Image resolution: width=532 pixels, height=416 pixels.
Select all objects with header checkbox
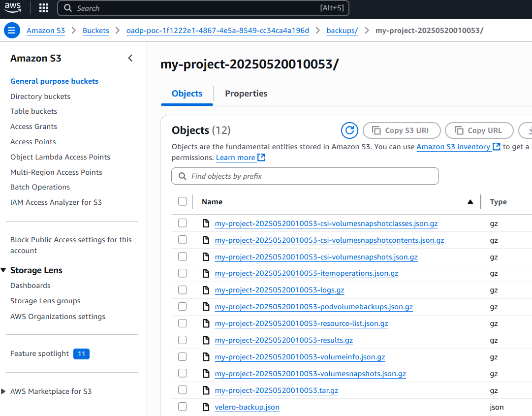[183, 201]
